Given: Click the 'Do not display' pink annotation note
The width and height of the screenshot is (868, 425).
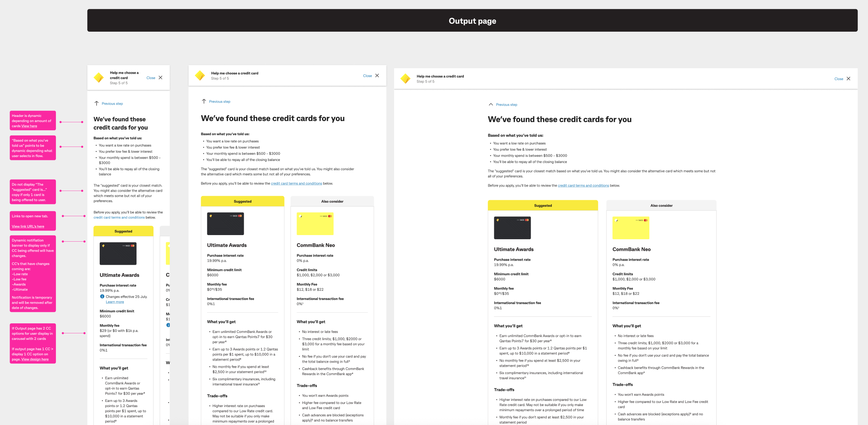Looking at the screenshot, I should (x=33, y=192).
